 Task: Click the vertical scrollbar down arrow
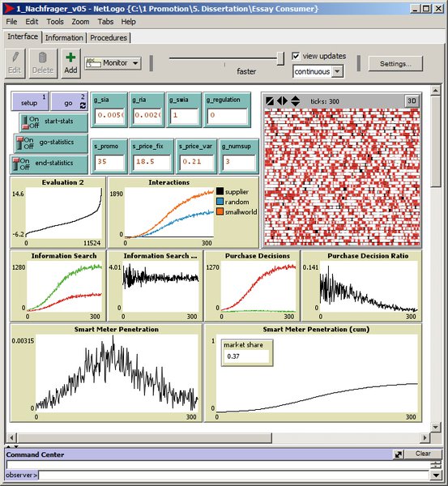click(436, 427)
